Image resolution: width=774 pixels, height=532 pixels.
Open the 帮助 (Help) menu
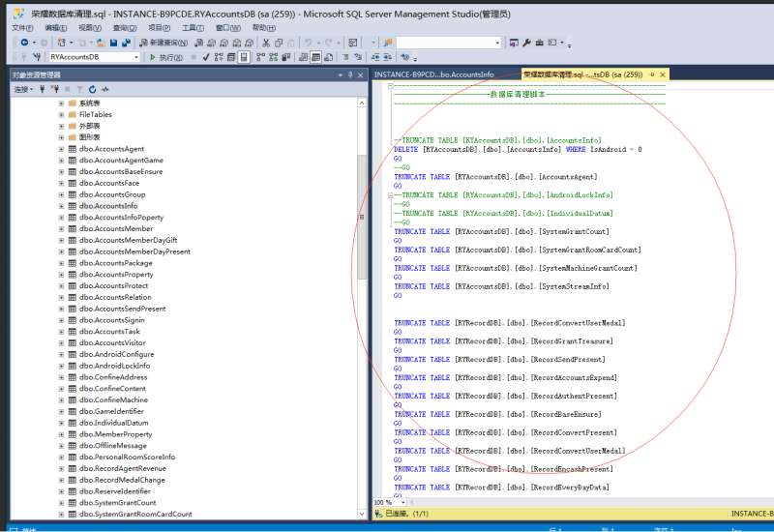(x=264, y=28)
